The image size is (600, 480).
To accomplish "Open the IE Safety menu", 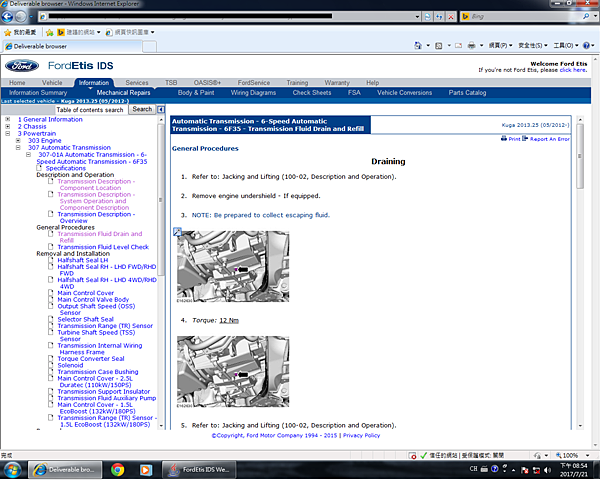I will click(x=533, y=46).
